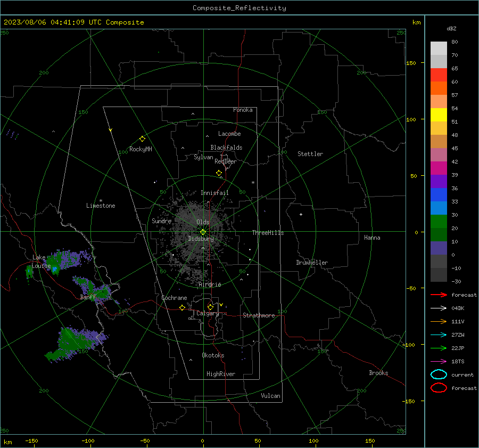The height and width of the screenshot is (448, 479).
Task: Click the red swatch for 65 dBZ
Action: tap(439, 75)
